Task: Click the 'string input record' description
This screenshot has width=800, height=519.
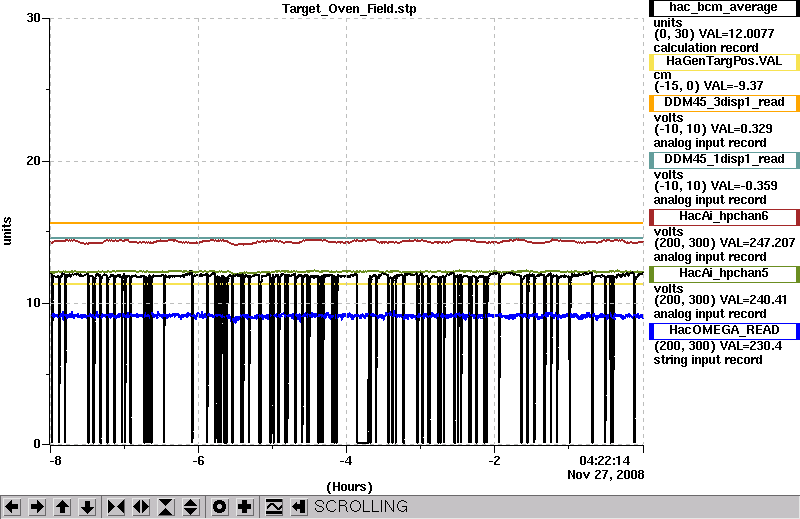Action: 708,360
